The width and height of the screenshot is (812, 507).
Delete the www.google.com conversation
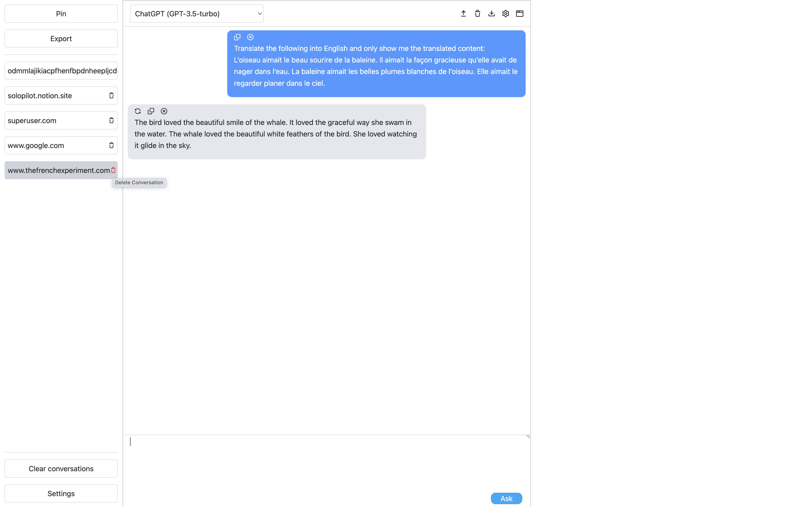click(x=111, y=145)
